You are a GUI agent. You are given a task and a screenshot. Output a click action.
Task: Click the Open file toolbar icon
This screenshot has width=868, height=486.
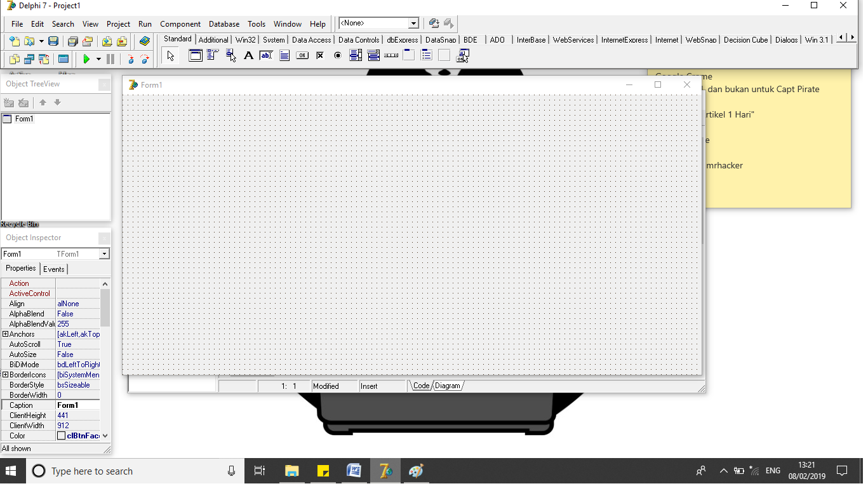[29, 41]
